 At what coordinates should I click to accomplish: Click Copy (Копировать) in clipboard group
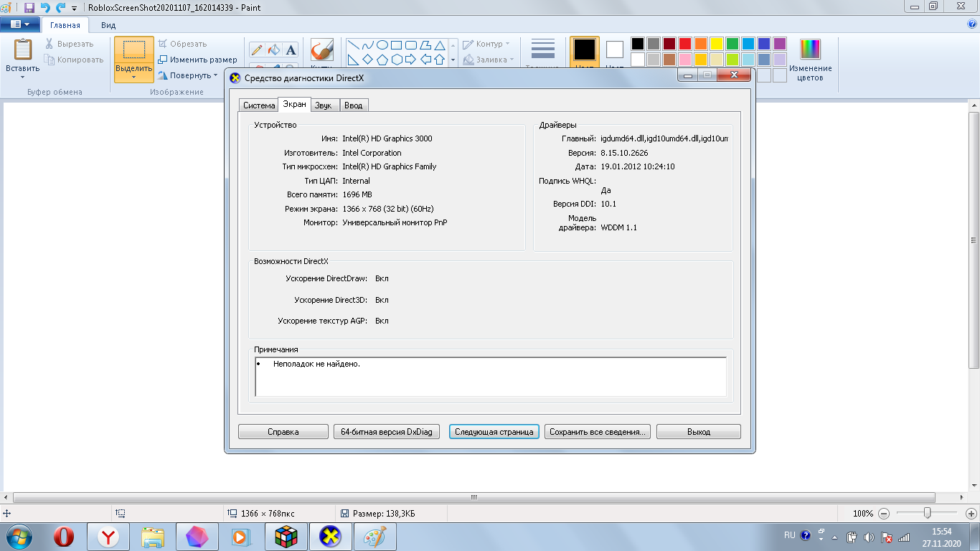click(74, 60)
